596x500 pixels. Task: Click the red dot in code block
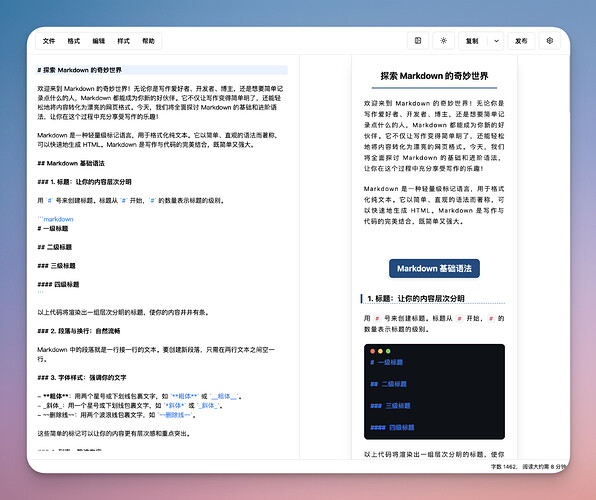point(372,351)
